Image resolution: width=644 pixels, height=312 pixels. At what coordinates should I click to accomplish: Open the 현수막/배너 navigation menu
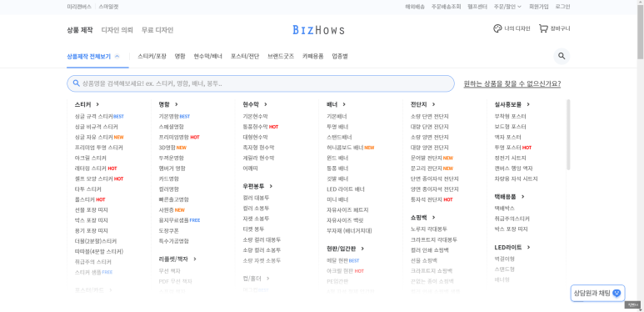pos(207,57)
